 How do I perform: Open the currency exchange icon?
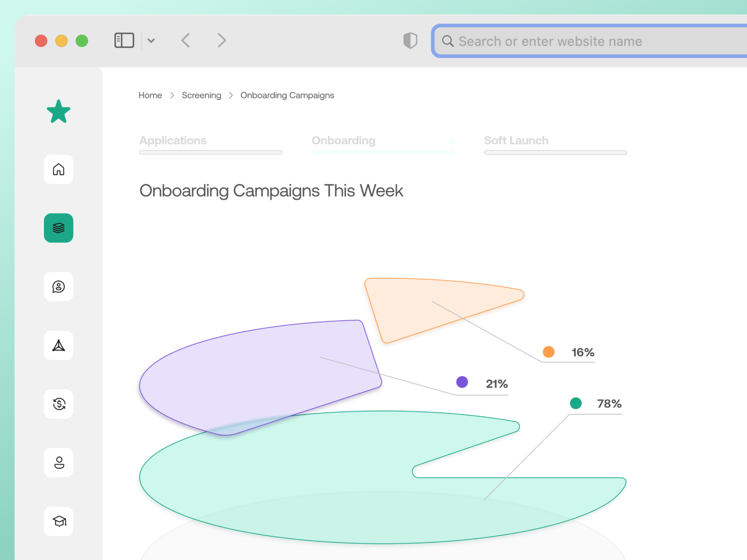58,404
